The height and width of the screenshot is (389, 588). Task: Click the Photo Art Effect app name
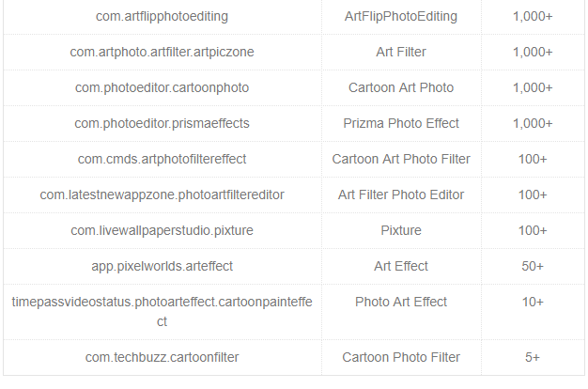[401, 302]
